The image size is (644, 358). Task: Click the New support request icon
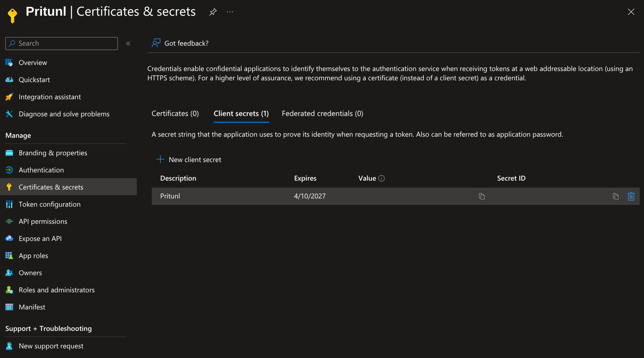point(9,346)
